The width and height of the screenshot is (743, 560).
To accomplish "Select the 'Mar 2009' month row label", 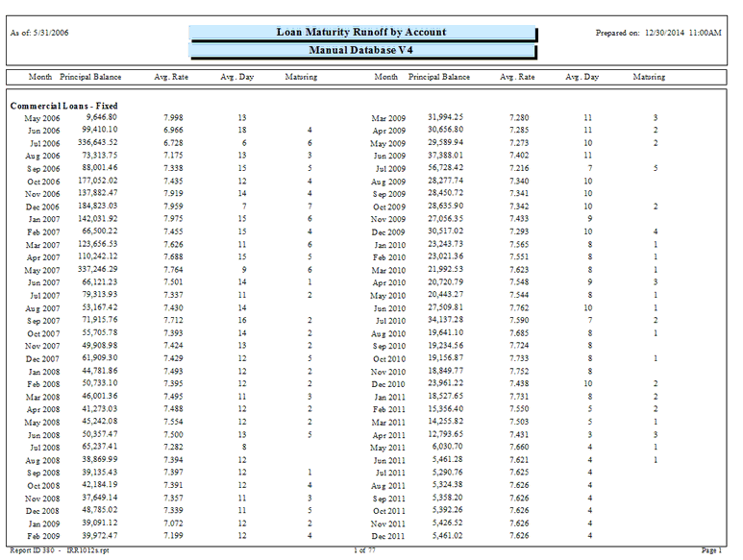I will tap(389, 118).
